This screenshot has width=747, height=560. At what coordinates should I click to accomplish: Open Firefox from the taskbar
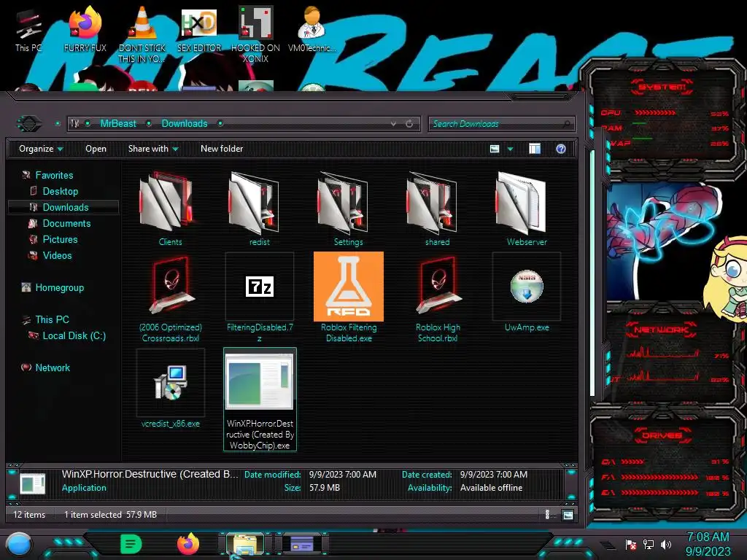point(188,544)
